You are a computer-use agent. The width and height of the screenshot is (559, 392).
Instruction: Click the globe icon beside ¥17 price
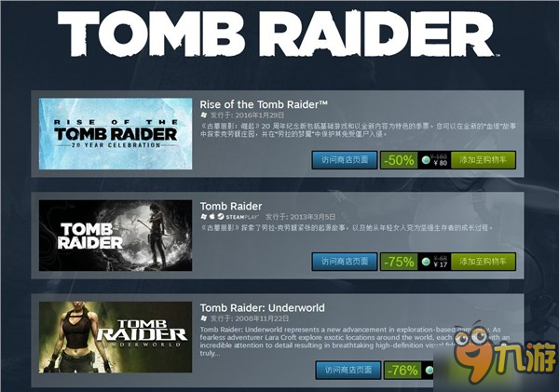tap(426, 262)
